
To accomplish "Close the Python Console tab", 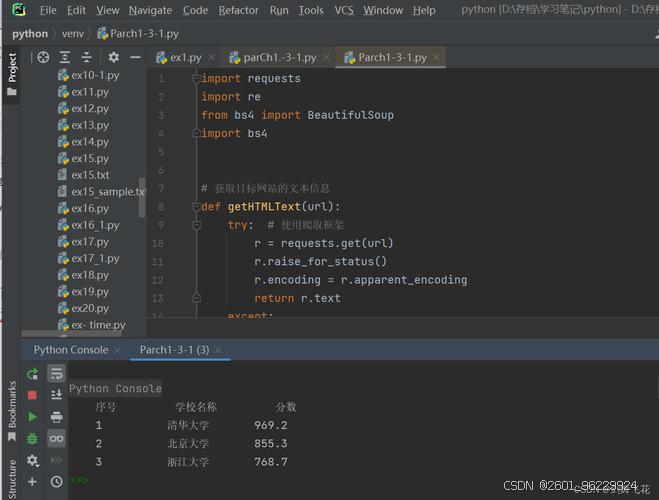I will (x=117, y=350).
